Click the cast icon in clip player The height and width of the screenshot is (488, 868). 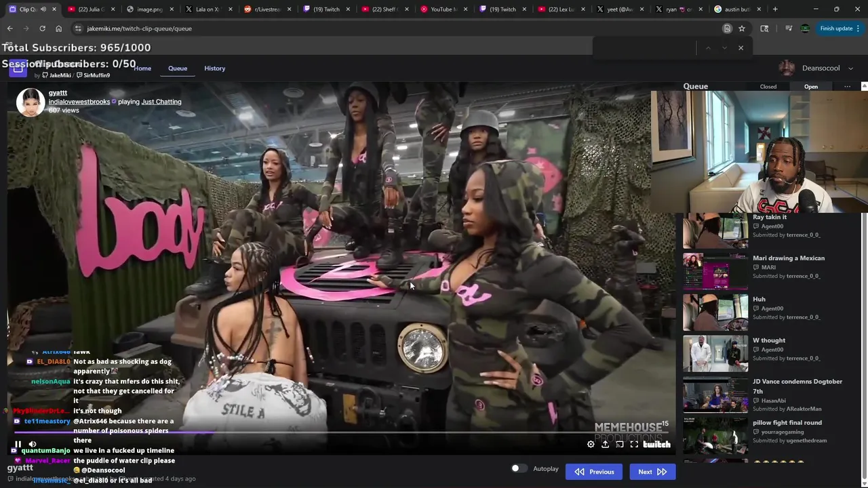click(x=620, y=445)
